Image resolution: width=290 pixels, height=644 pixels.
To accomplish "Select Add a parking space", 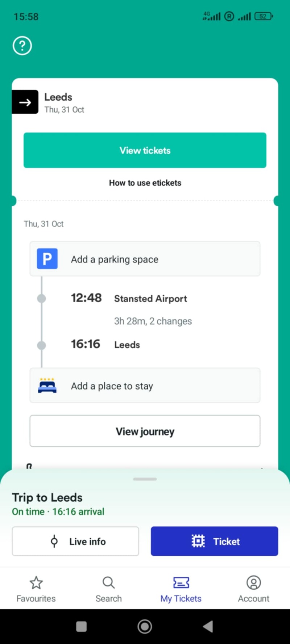I will pos(145,259).
